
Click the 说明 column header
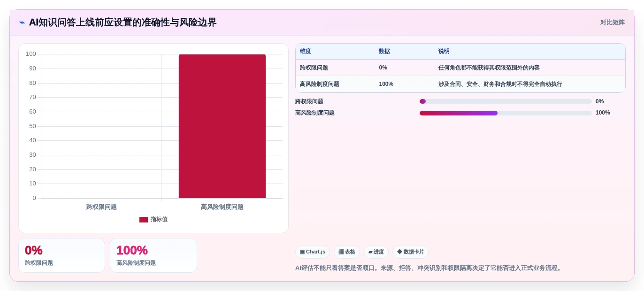(x=444, y=52)
